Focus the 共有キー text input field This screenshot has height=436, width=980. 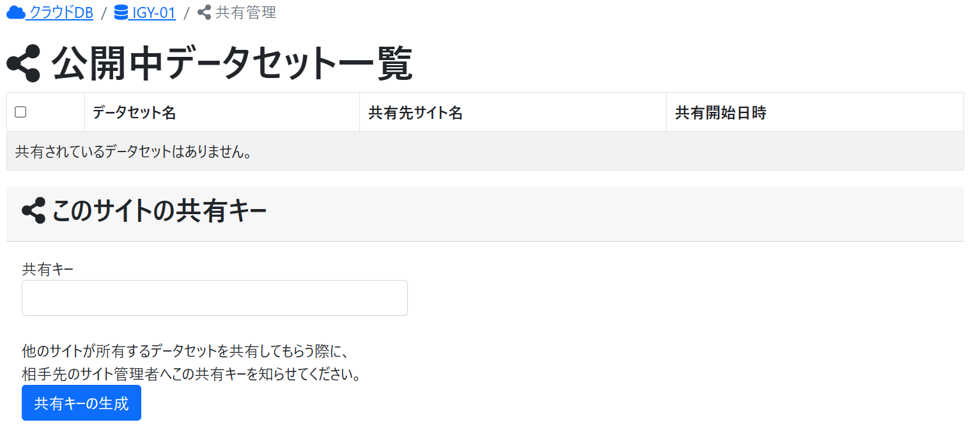pos(215,298)
